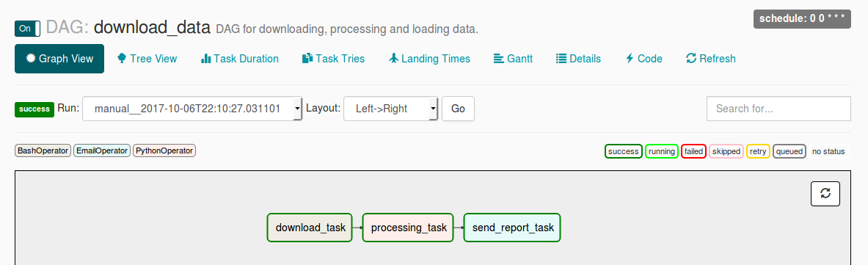
Task: Click the schedule 0 0 * * * badge
Action: (802, 18)
